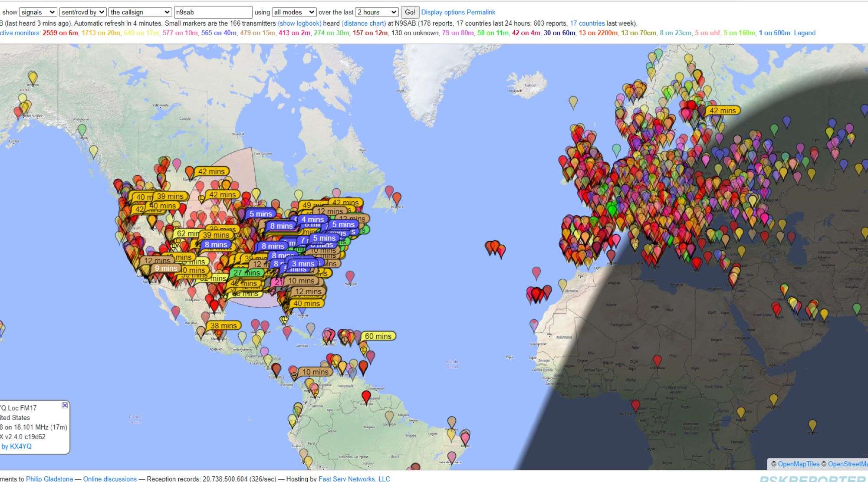868x482 pixels.
Task: Click the yellow '60 mins' marker label
Action: click(378, 336)
